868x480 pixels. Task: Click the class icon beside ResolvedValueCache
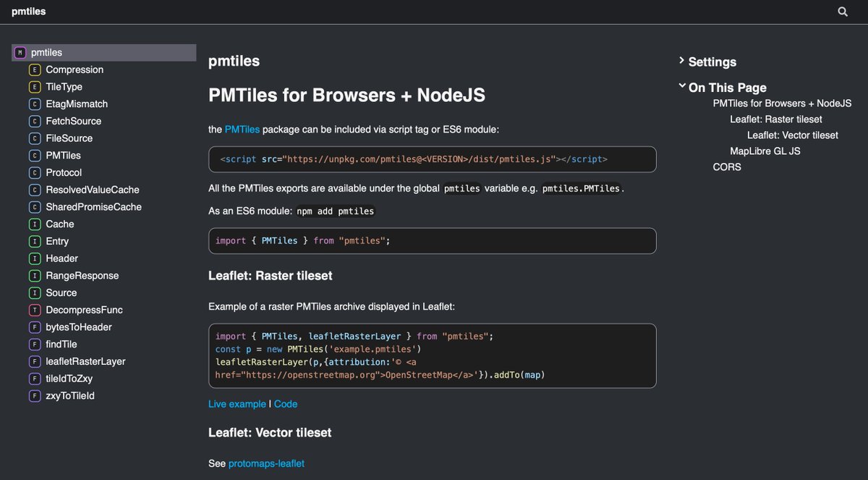(35, 190)
